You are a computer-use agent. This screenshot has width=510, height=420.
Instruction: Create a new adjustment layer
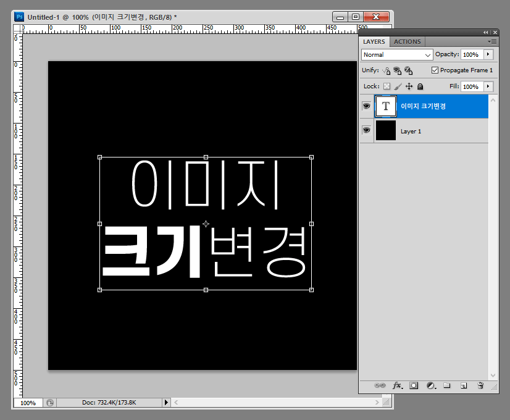(x=430, y=385)
